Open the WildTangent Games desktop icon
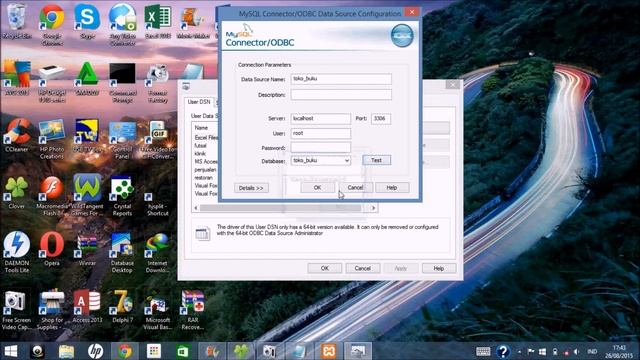Screen dimensions: 640x360 (87, 196)
